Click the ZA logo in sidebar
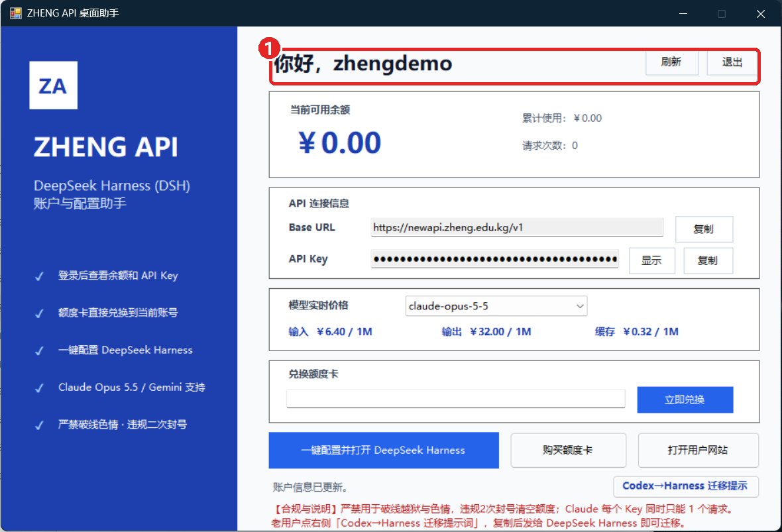Viewport: 782px width, 532px height. [54, 85]
